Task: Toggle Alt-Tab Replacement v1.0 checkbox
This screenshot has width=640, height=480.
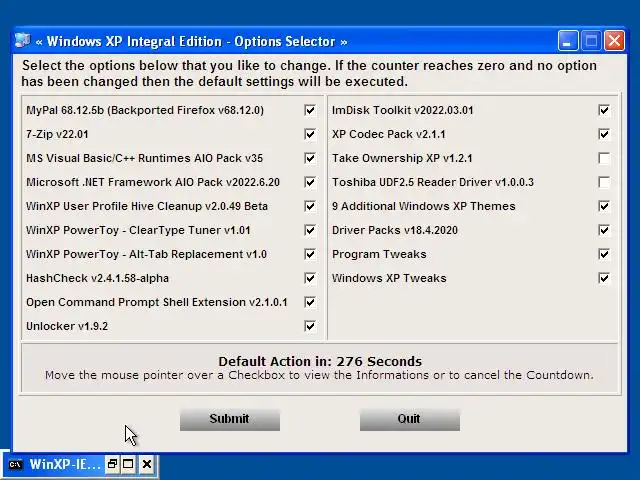Action: click(x=310, y=254)
